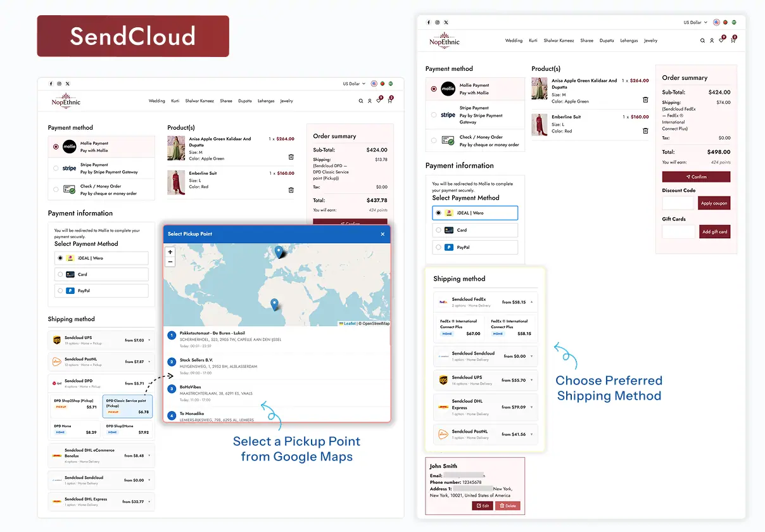This screenshot has height=532, width=765.
Task: Open Shalwar Kameez menu in left screenshot
Action: pyautogui.click(x=199, y=101)
